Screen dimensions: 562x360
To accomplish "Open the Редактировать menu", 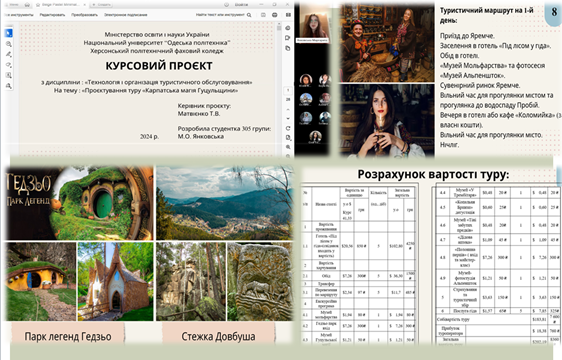I will 52,15.
